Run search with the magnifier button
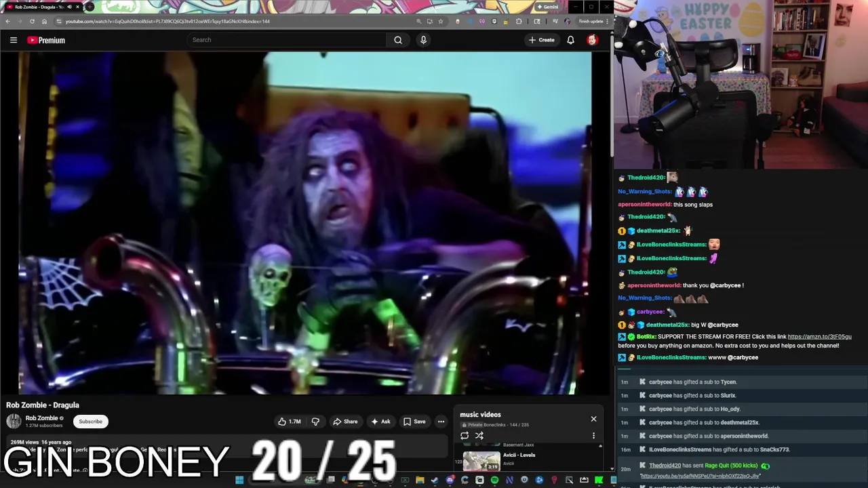Screen dimensions: 868x488 (398, 40)
